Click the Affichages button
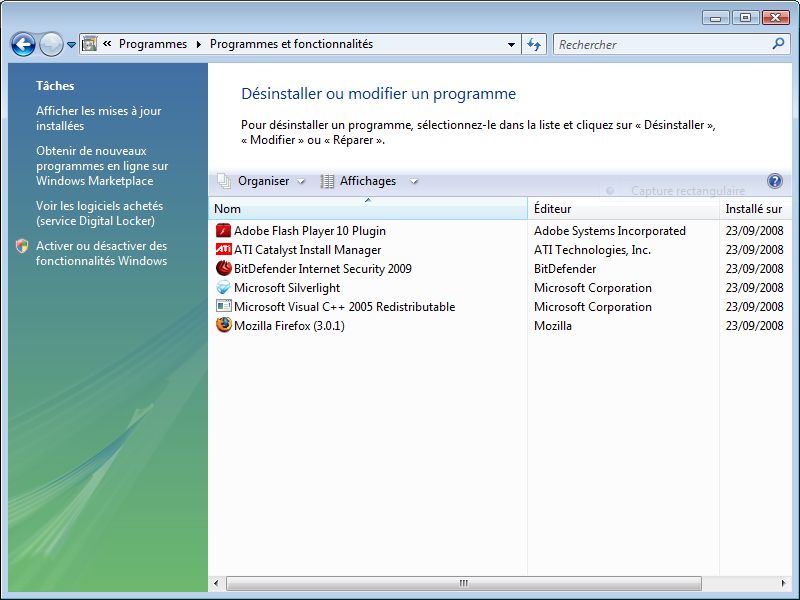800x600 pixels. tap(368, 181)
